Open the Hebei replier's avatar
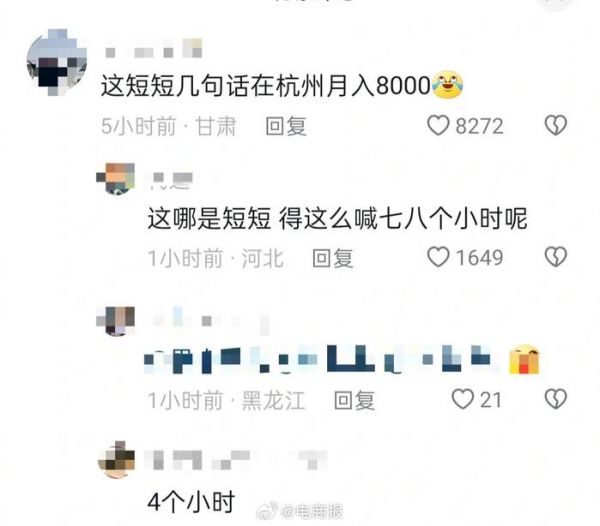 116,178
